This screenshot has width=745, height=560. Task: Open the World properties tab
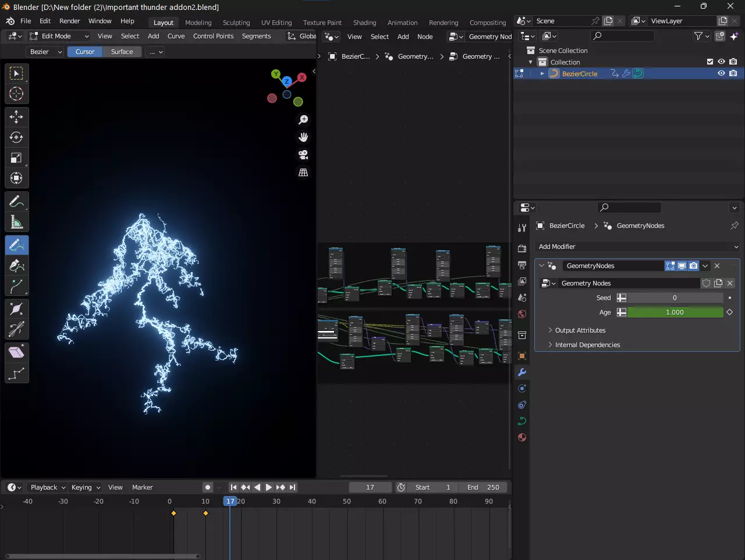tap(522, 314)
